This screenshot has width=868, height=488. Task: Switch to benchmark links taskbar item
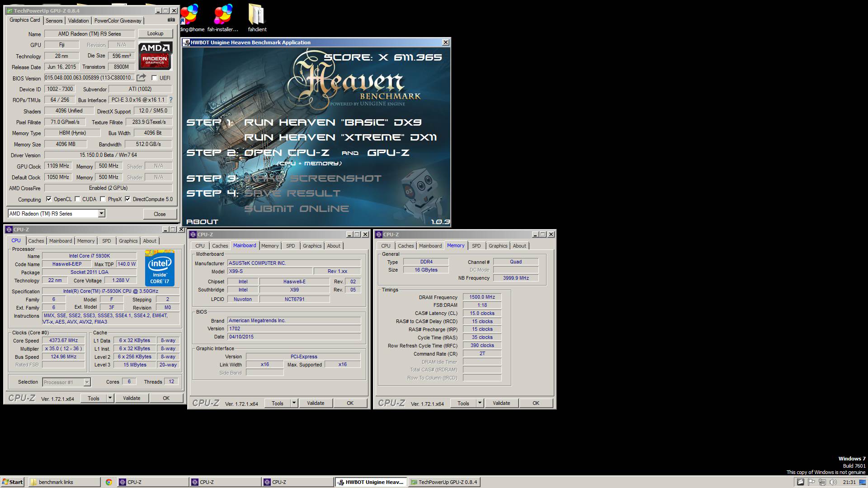(x=65, y=482)
